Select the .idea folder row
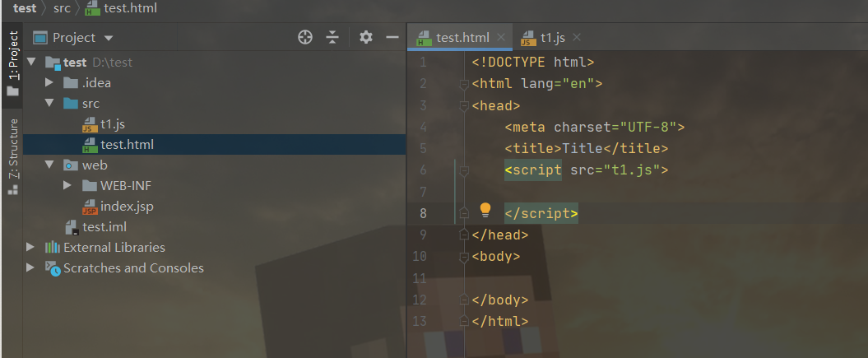The image size is (868, 358). pos(214,82)
